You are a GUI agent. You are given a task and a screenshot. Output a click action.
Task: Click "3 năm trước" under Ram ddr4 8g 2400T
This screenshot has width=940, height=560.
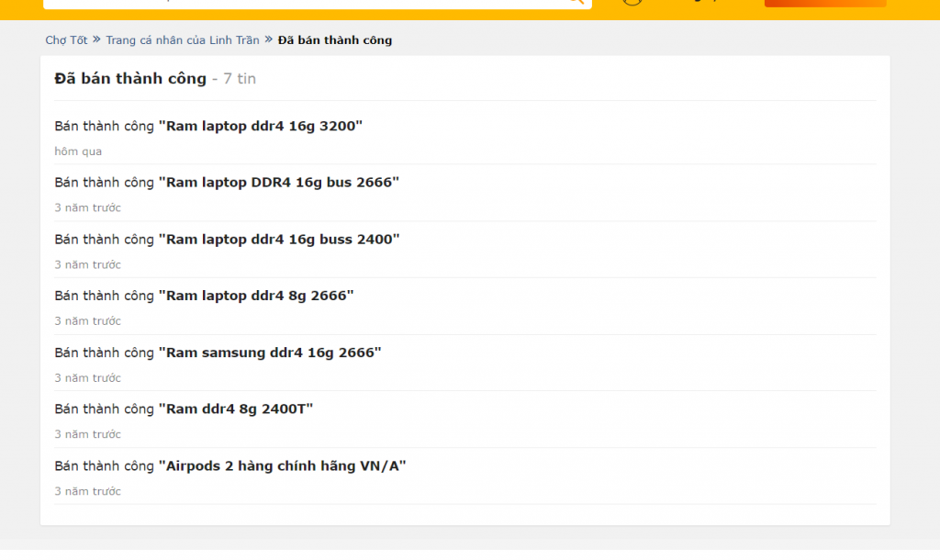[x=87, y=435]
